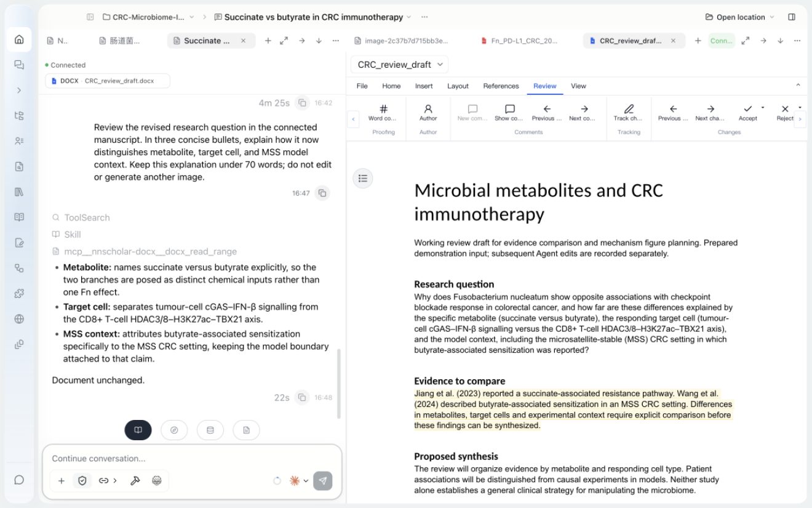This screenshot has width=812, height=508.
Task: Click the puzzle-piece plugins icon in the sidebar
Action: (19, 294)
